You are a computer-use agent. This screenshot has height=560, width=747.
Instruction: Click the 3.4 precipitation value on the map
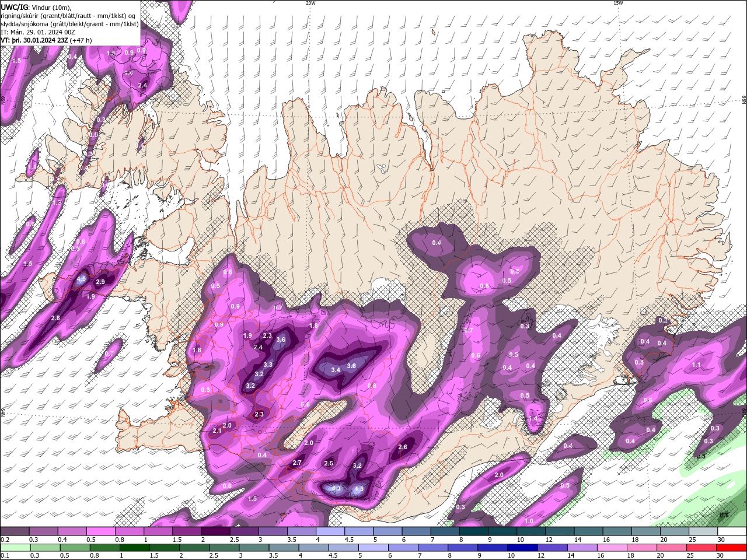336,370
